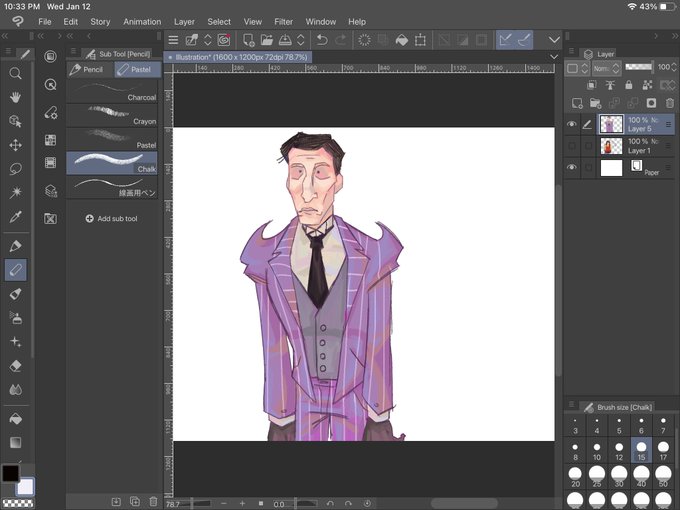680x510 pixels.
Task: Click the Clip Studio swirl icon in command bar
Action: (224, 40)
